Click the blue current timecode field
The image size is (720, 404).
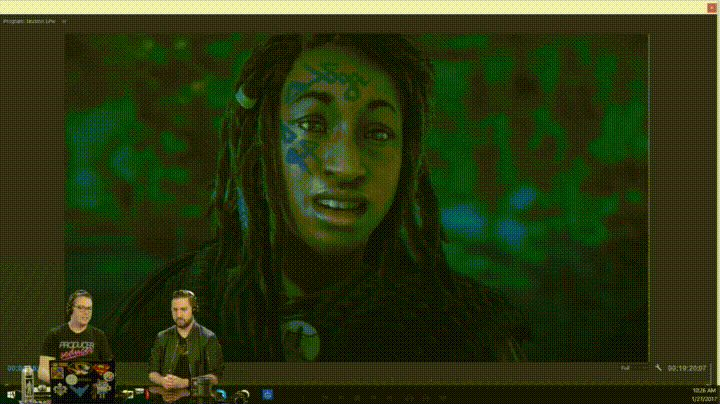click(x=22, y=368)
